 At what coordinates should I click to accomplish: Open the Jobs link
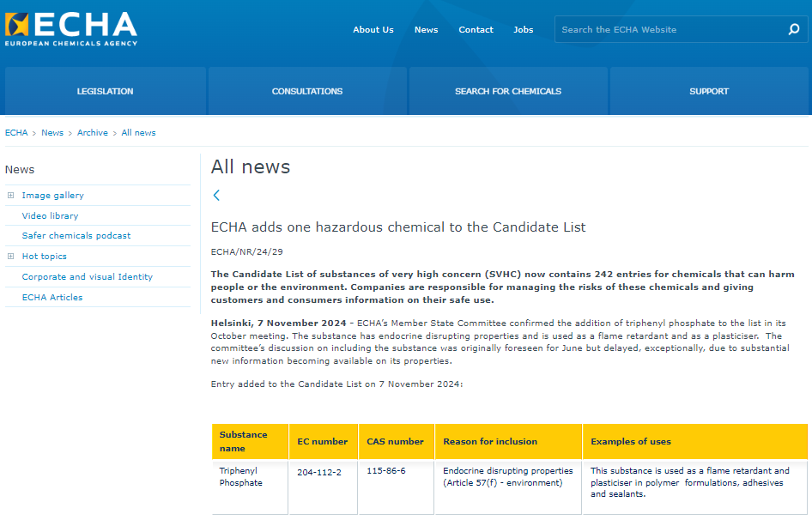523,29
